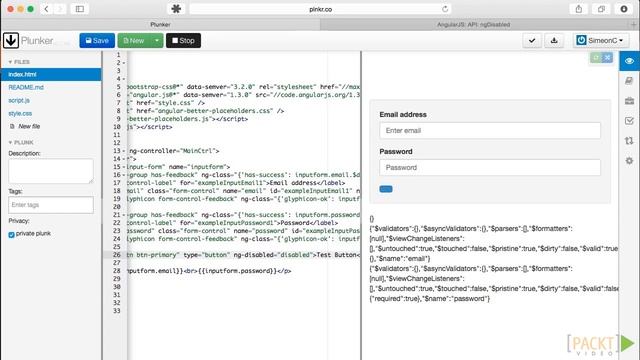Open the lint checklist icon in sidebar
Viewport: 640px width, 360px height.
coord(629,121)
